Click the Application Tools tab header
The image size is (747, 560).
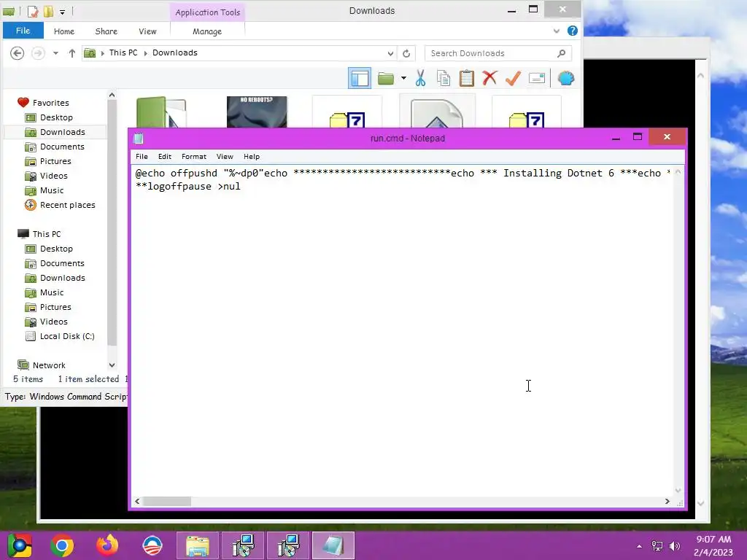pyautogui.click(x=208, y=12)
